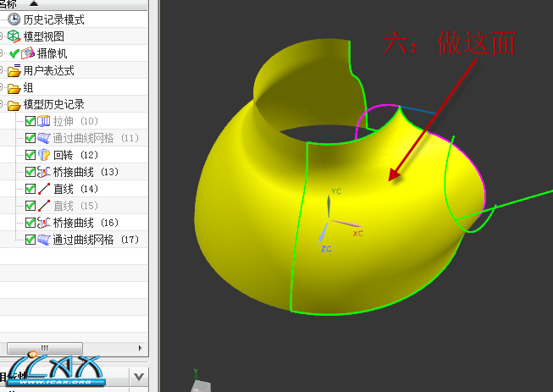This screenshot has height=392, width=553.
Task: Click the Extrude (10) feature icon
Action: (x=44, y=121)
